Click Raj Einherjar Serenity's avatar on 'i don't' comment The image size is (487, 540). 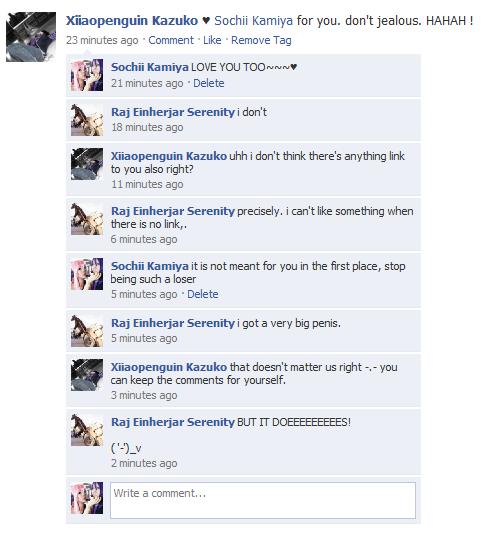click(x=87, y=120)
